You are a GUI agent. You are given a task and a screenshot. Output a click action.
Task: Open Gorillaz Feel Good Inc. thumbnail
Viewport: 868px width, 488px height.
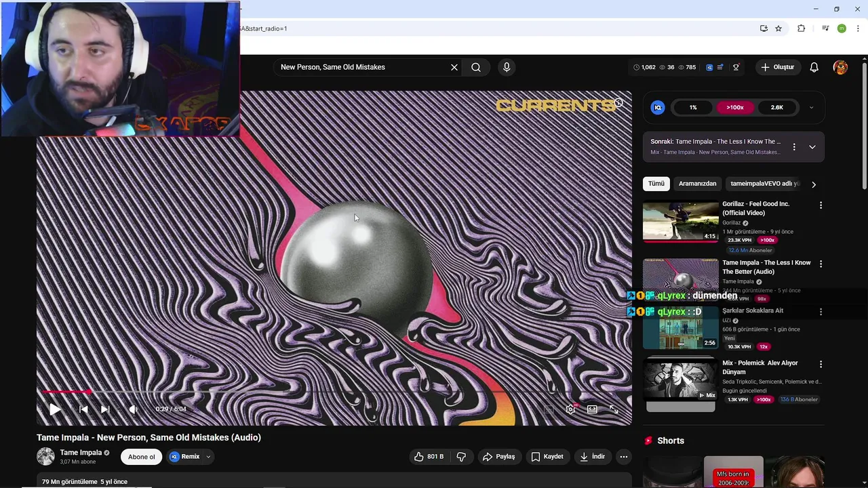point(680,221)
